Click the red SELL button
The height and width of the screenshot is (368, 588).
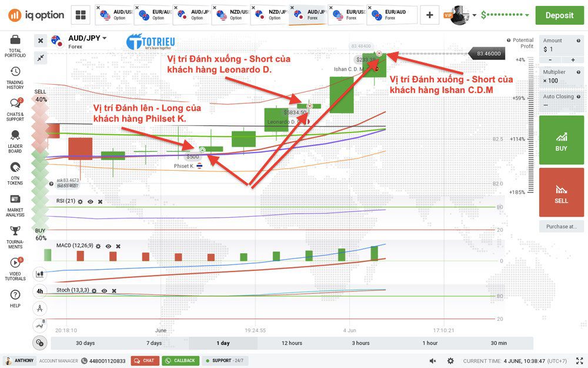pyautogui.click(x=562, y=193)
